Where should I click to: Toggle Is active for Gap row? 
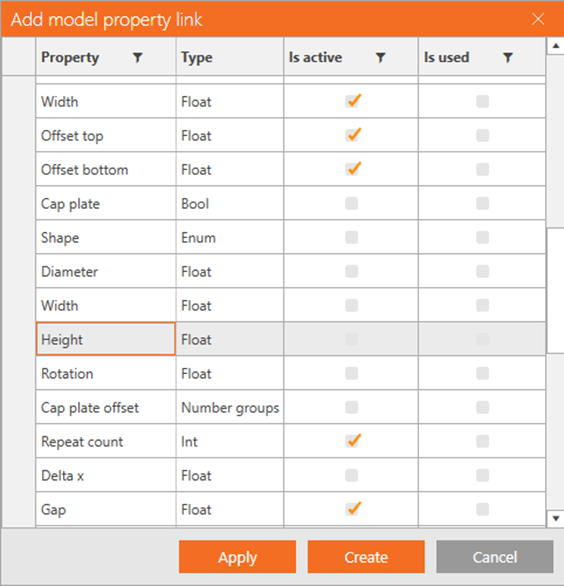(x=352, y=509)
